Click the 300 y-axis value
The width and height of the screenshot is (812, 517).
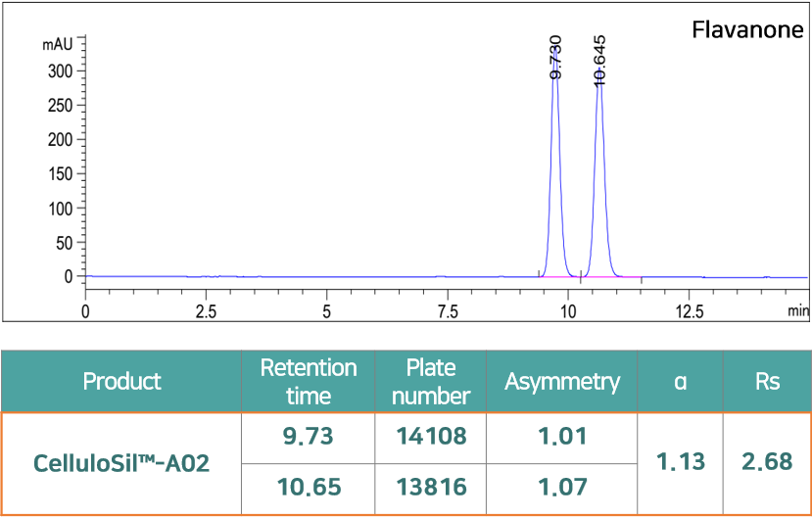tap(61, 70)
